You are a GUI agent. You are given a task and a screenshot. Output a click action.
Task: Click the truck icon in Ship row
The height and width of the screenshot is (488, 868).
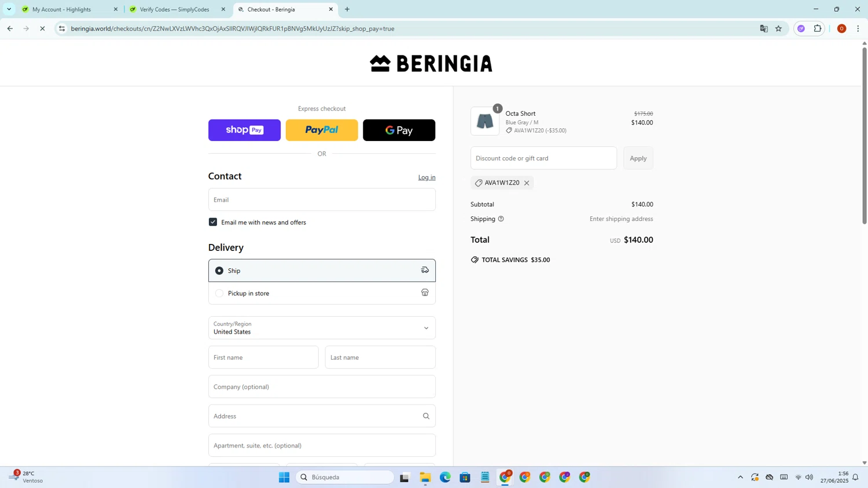pos(425,270)
